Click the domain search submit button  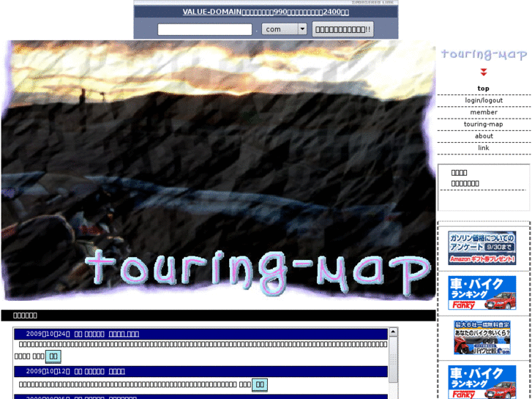(x=342, y=29)
